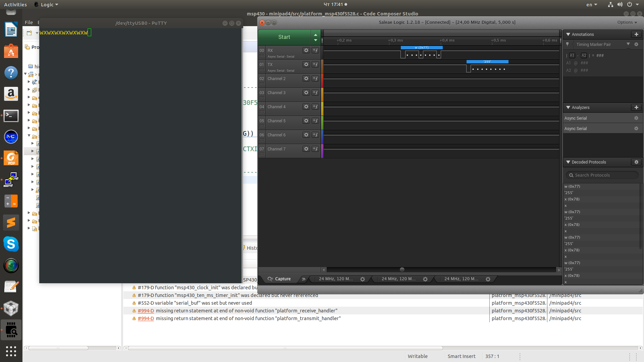
Task: Open the File menu
Action: click(29, 22)
